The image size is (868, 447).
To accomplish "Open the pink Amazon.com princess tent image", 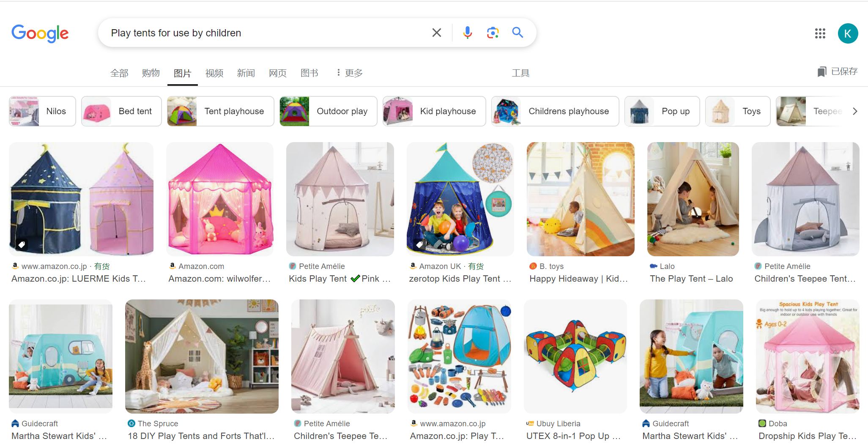I will [219, 199].
